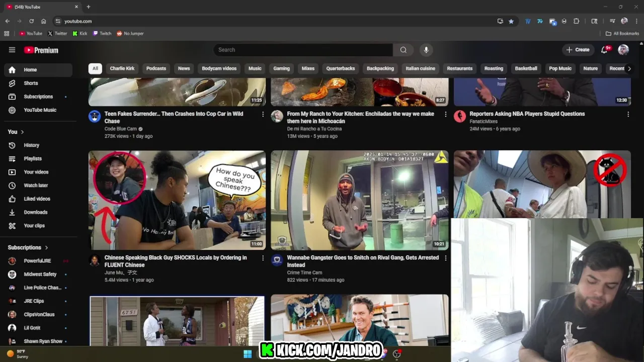Open the Watch later list
This screenshot has height=362, width=644.
(38, 186)
